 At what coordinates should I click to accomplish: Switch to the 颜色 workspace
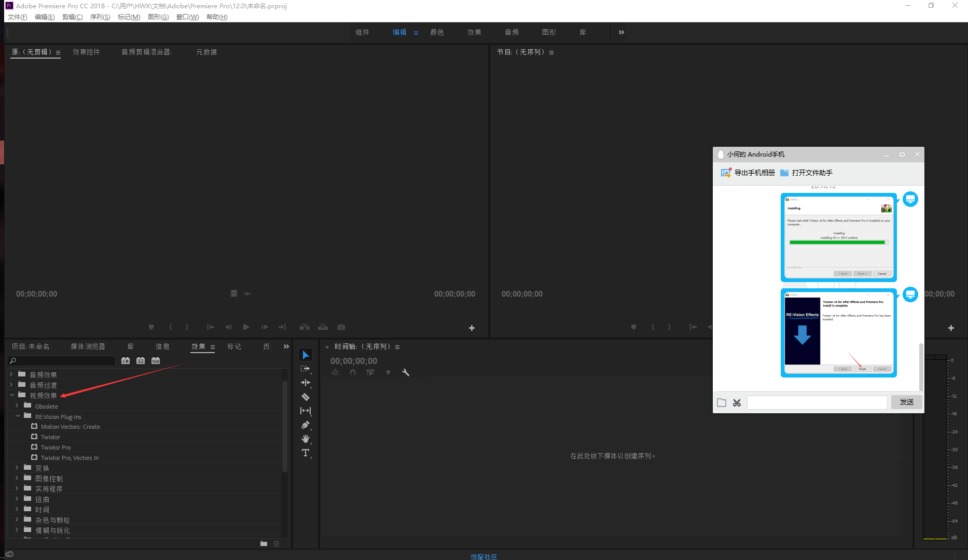(437, 32)
